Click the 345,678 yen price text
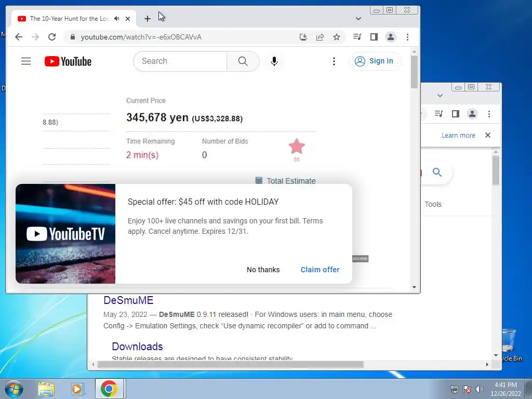The height and width of the screenshot is (399, 532). click(x=157, y=117)
